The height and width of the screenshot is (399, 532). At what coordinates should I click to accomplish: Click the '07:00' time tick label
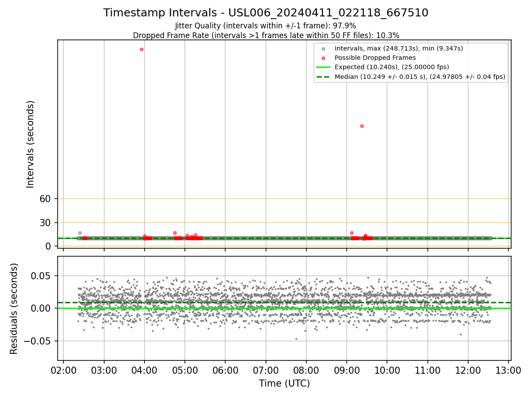tap(266, 370)
